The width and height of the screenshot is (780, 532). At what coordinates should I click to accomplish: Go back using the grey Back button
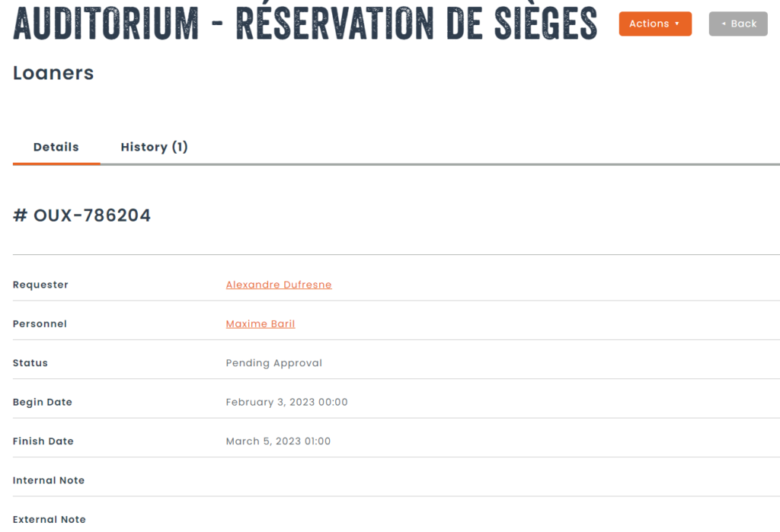pyautogui.click(x=738, y=24)
